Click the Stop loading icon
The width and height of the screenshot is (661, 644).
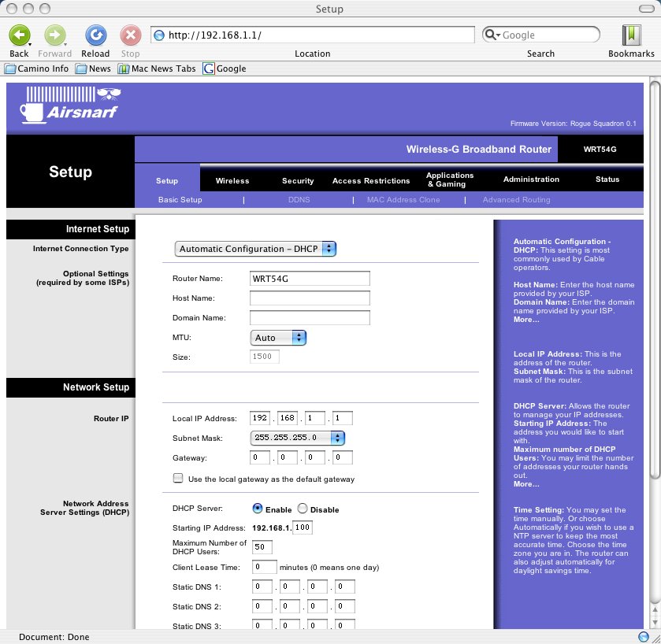130,35
